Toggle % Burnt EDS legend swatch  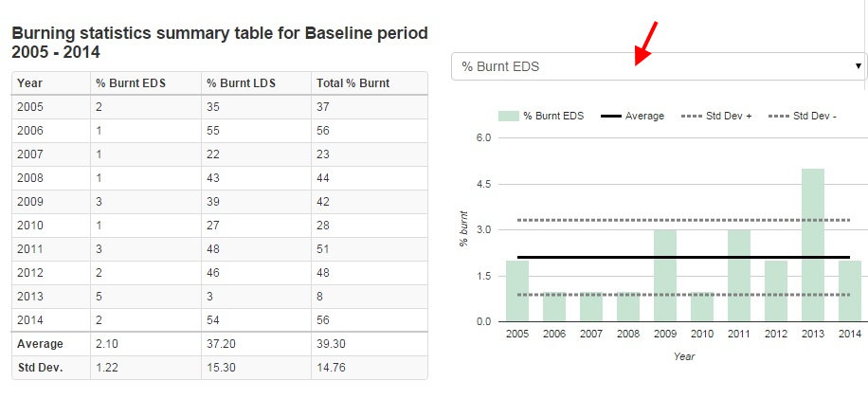(508, 116)
